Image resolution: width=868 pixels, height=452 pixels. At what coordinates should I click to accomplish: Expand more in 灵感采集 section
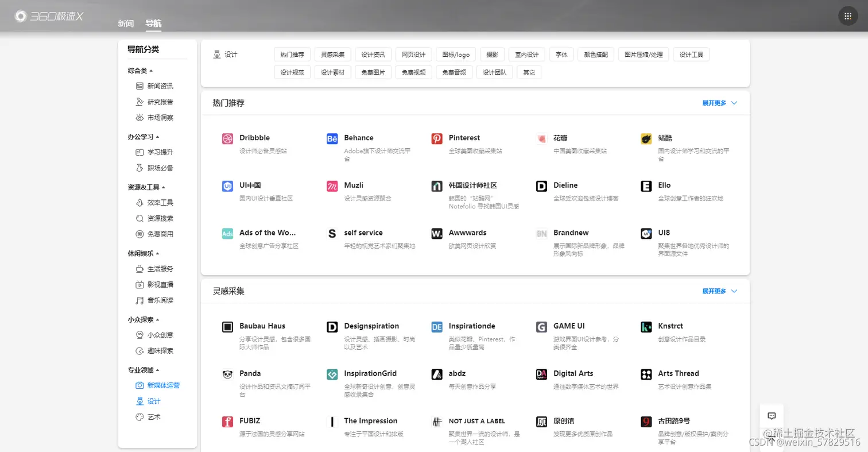(720, 291)
